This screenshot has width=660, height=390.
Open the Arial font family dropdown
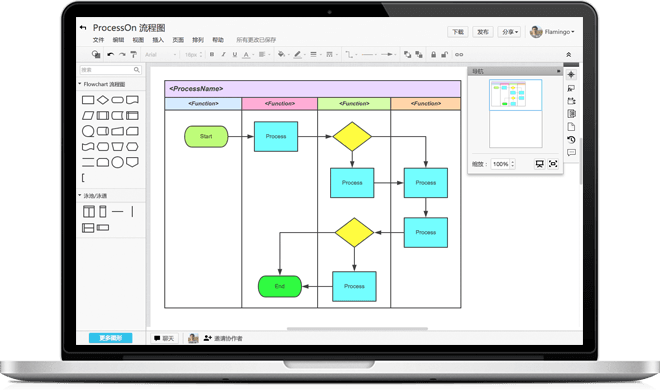point(160,55)
